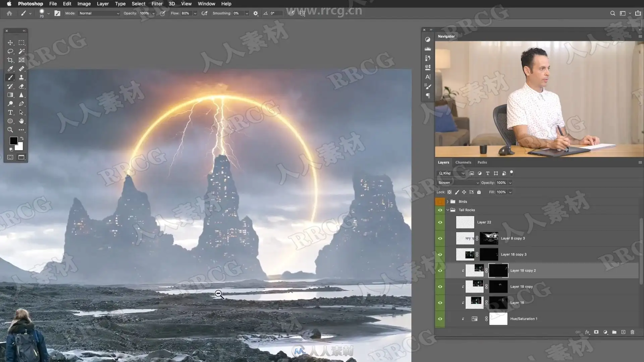Screen dimensions: 644x362
Task: Select the Move tool
Action: pyautogui.click(x=10, y=43)
